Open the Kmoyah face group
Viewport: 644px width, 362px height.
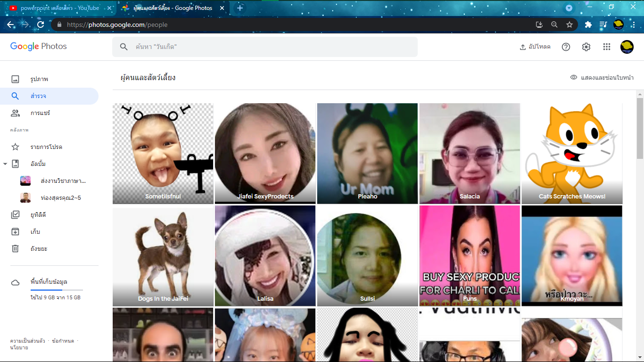point(572,256)
